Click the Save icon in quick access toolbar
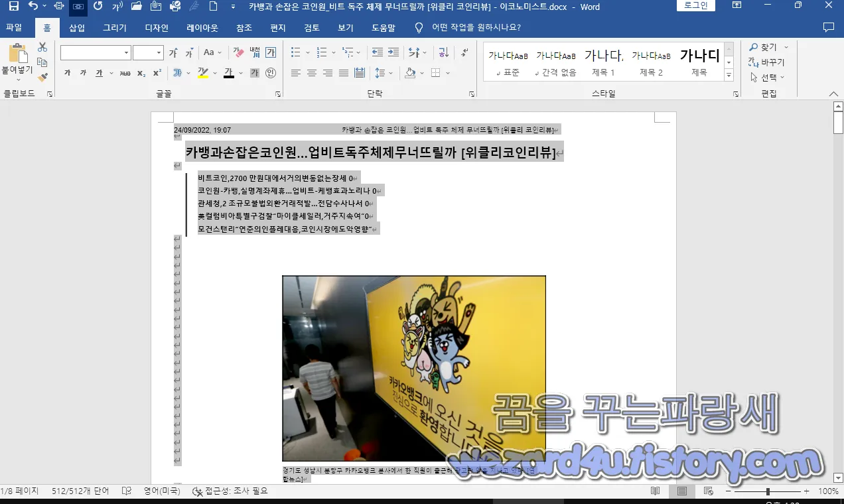 pos(13,7)
